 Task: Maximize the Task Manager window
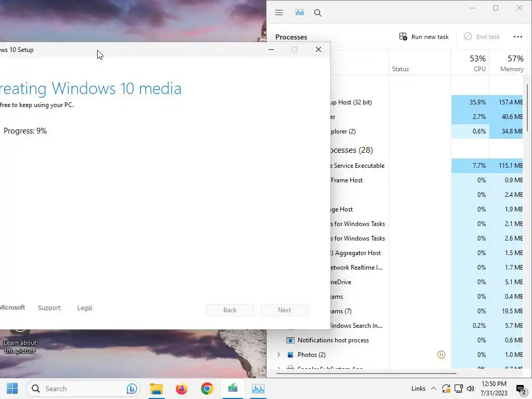(x=496, y=8)
